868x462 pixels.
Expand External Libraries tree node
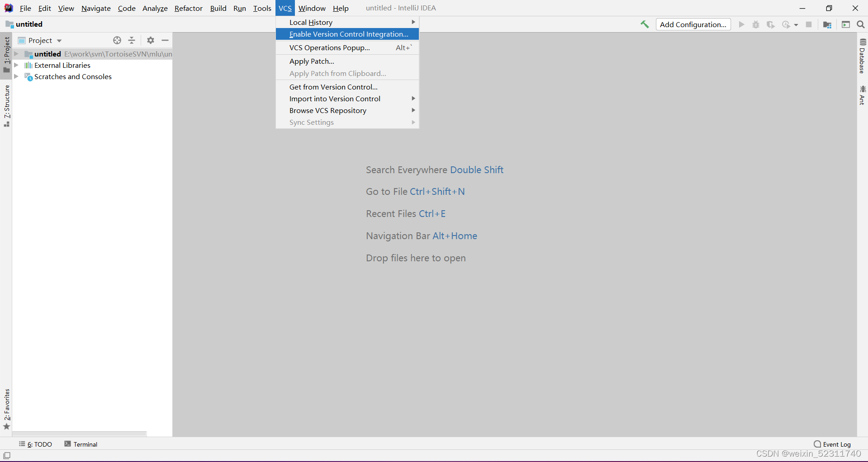point(16,65)
